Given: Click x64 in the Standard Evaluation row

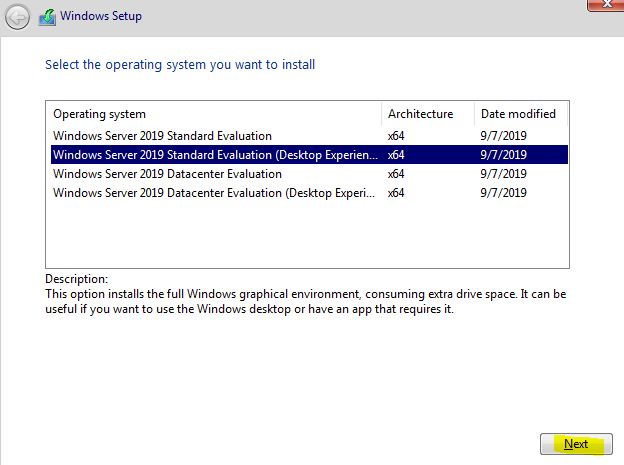Looking at the screenshot, I should pyautogui.click(x=396, y=136).
